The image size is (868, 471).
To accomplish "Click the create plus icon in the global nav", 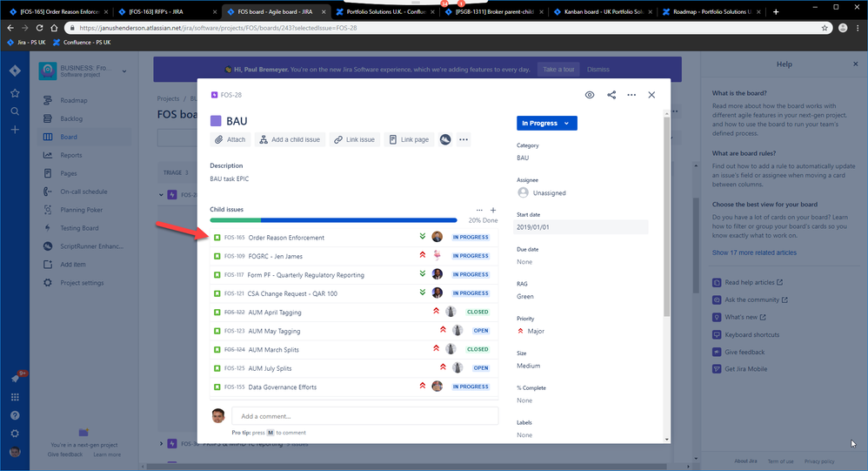I will click(x=15, y=130).
